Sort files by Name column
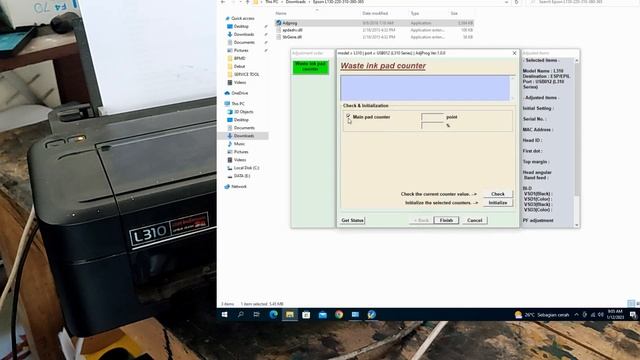This screenshot has width=640, height=360. click(281, 13)
